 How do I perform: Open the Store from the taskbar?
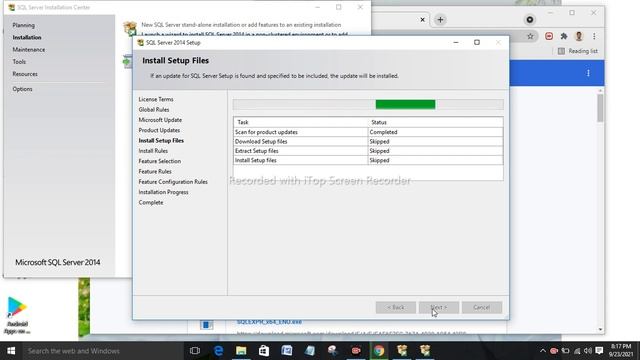264,351
